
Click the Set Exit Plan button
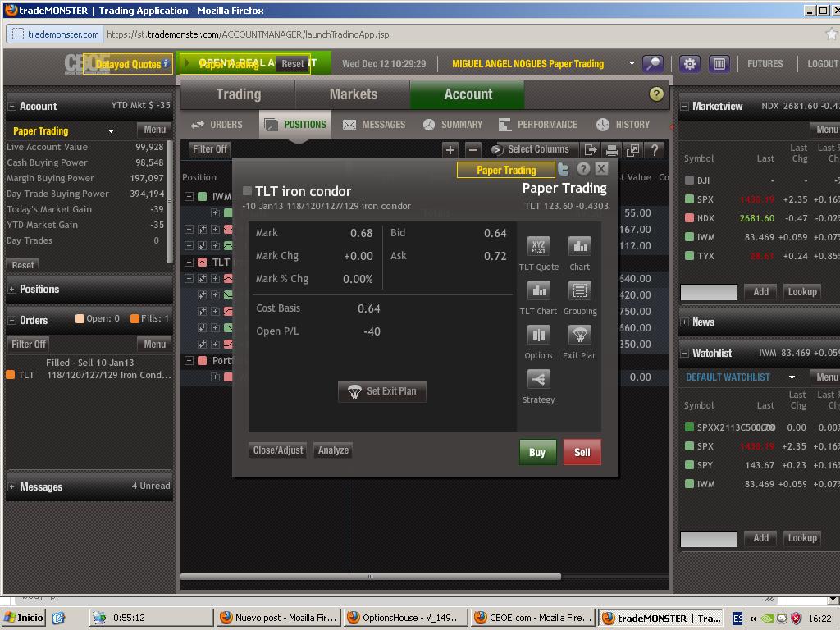tap(382, 391)
